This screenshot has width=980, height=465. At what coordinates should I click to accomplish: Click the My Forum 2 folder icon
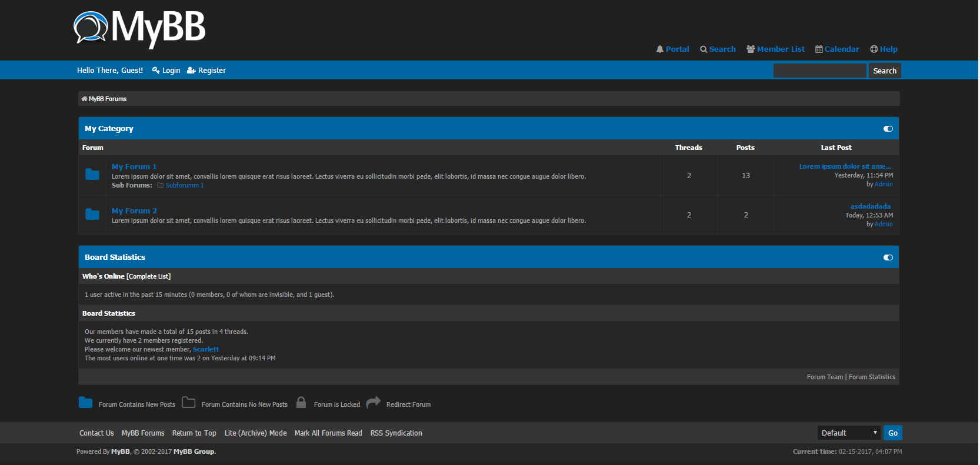click(92, 215)
